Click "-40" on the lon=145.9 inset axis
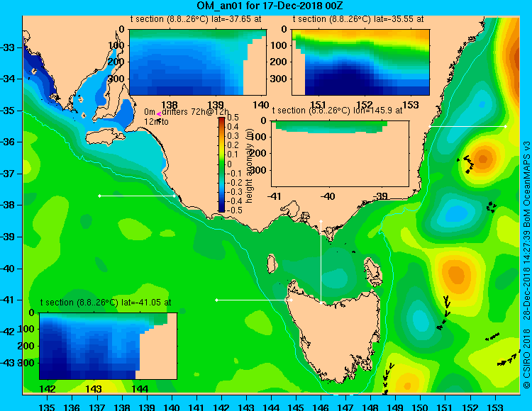Screen dimensions: 532x411 [x=328, y=196]
